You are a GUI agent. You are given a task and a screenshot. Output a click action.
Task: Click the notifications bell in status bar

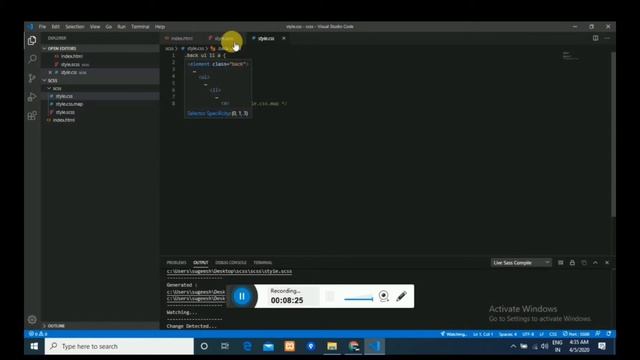(609, 334)
